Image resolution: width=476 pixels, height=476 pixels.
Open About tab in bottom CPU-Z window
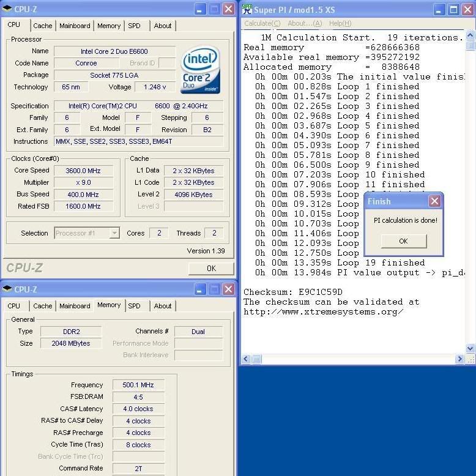(163, 306)
